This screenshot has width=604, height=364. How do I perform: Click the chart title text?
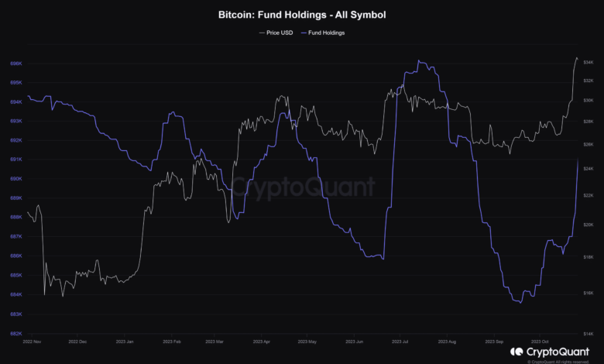pos(302,14)
